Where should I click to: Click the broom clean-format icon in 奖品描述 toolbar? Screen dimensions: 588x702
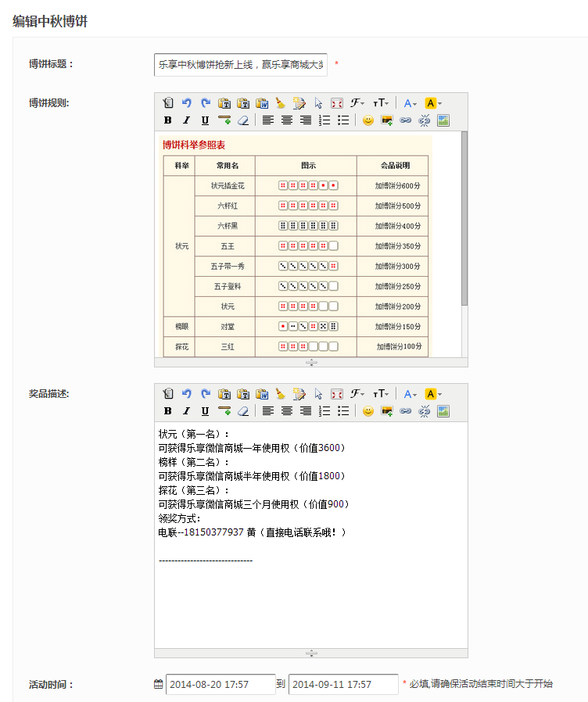coord(281,394)
